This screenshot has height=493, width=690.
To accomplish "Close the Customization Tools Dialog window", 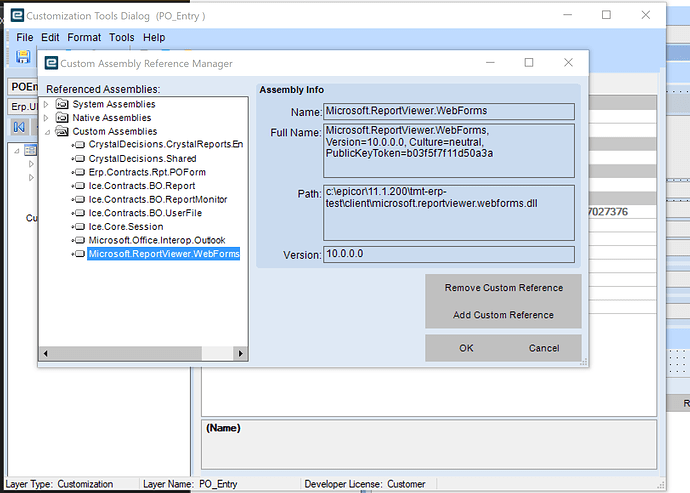I will pos(646,15).
